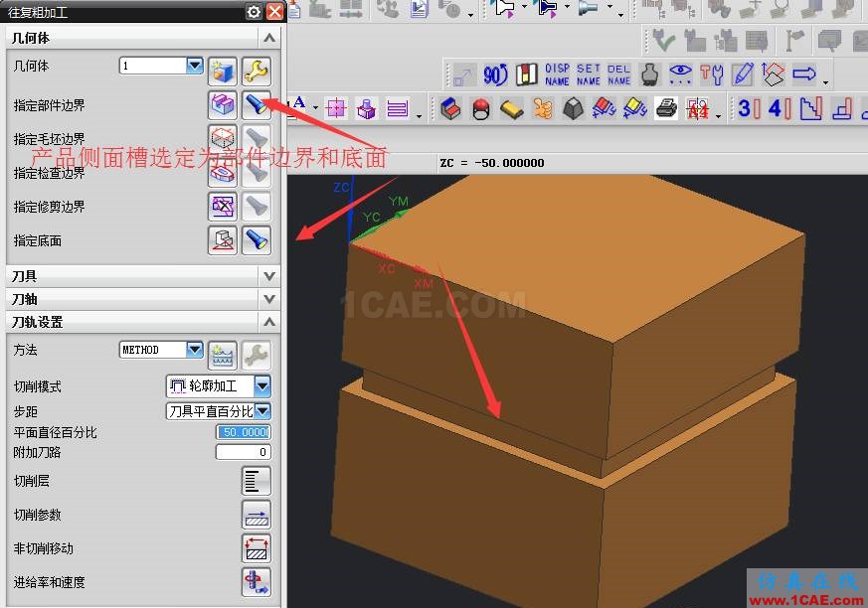Viewport: 868px width, 608px height.
Task: Open the 进给率和速度 feeds and speeds button
Action: (257, 582)
